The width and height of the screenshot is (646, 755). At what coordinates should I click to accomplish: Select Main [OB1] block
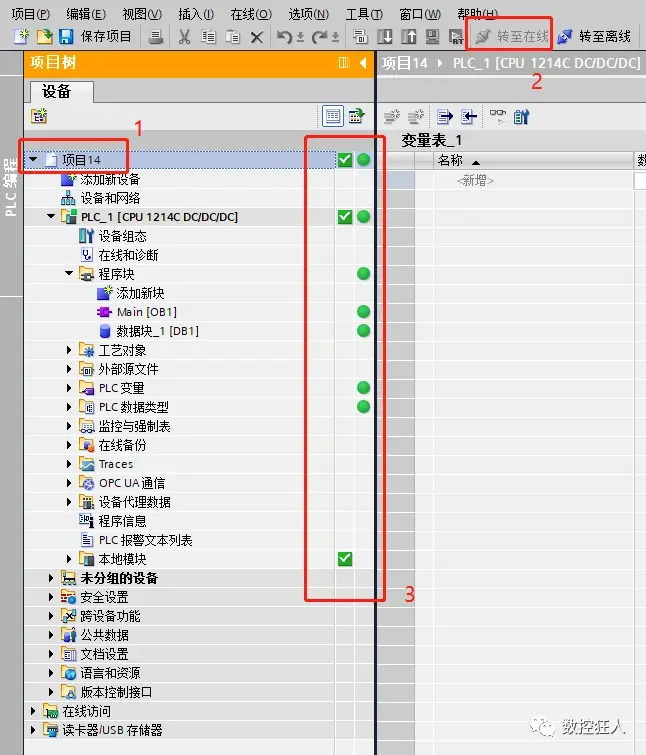pos(147,312)
